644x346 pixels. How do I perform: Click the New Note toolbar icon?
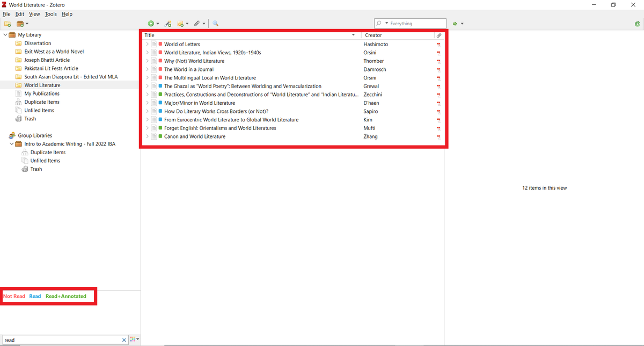click(x=180, y=24)
